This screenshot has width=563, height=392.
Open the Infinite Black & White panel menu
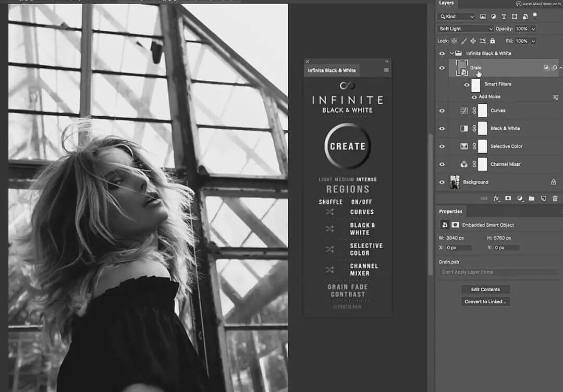click(386, 70)
